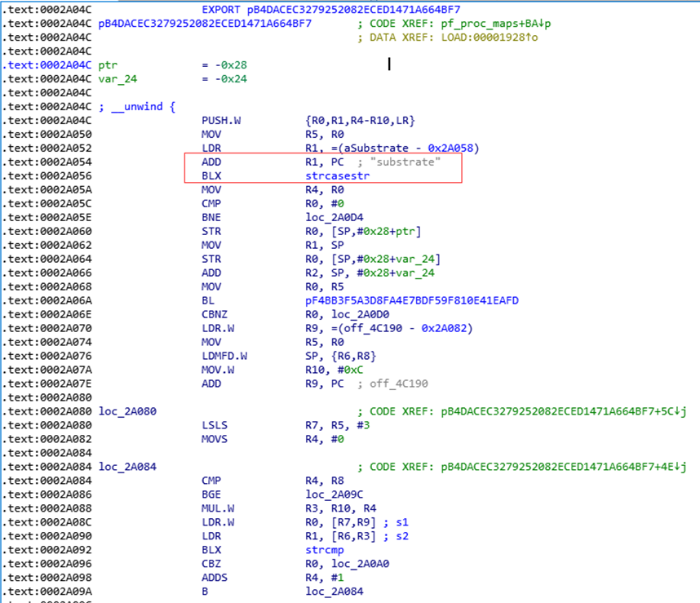Jump to the loc_2A0D0 in the CBNZ instruction
This screenshot has width=700, height=603.
[361, 314]
